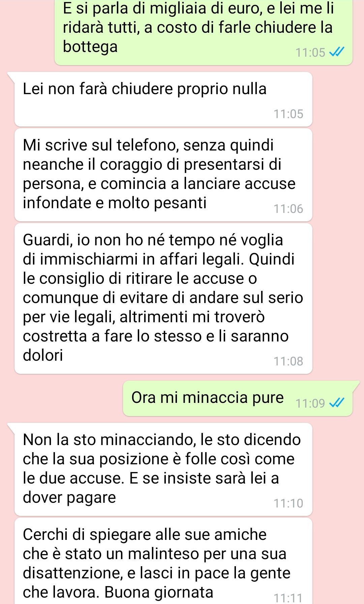The image size is (364, 604).
Task: Tap the word 'bottega' in the green message
Action: pyautogui.click(x=90, y=47)
